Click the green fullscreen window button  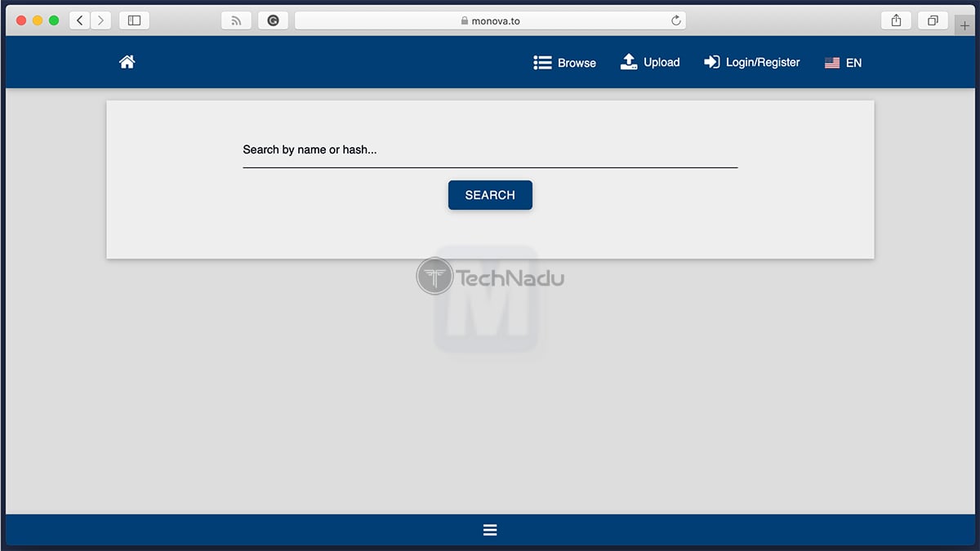click(x=54, y=20)
